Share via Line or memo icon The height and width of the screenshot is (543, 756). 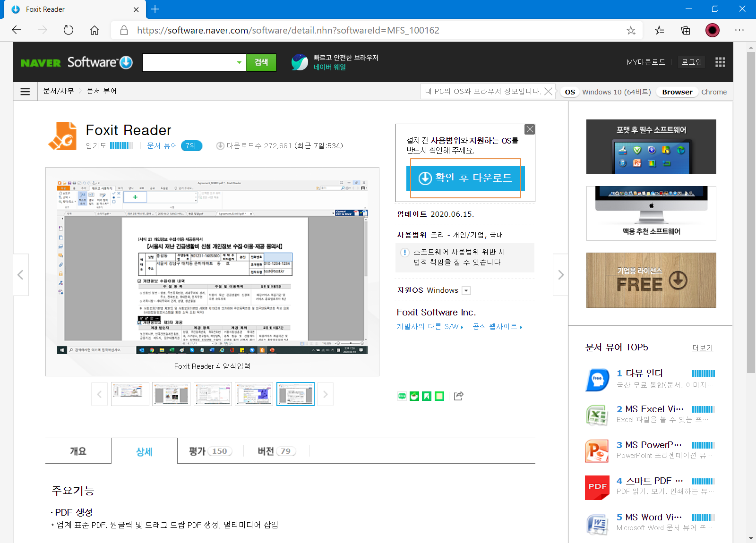point(439,396)
